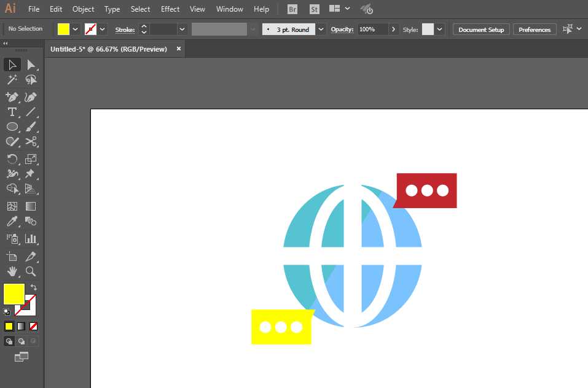
Task: Select the Hand tool
Action: (12, 271)
